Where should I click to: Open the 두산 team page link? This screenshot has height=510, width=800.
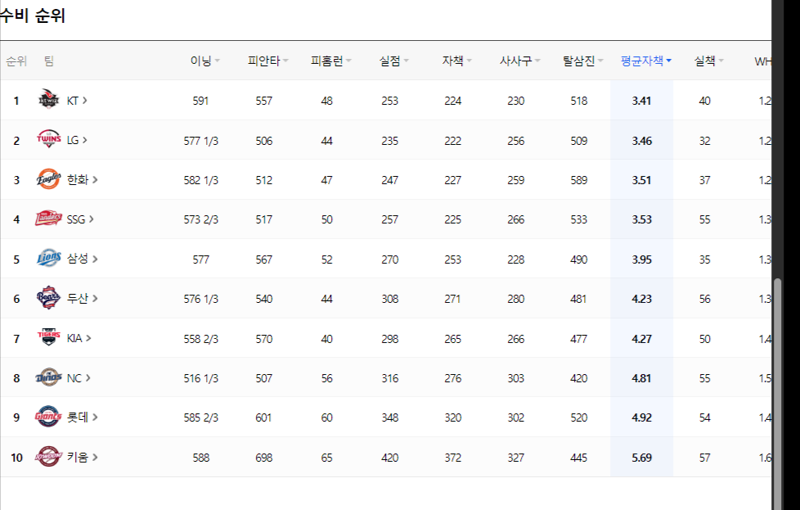pyautogui.click(x=82, y=298)
